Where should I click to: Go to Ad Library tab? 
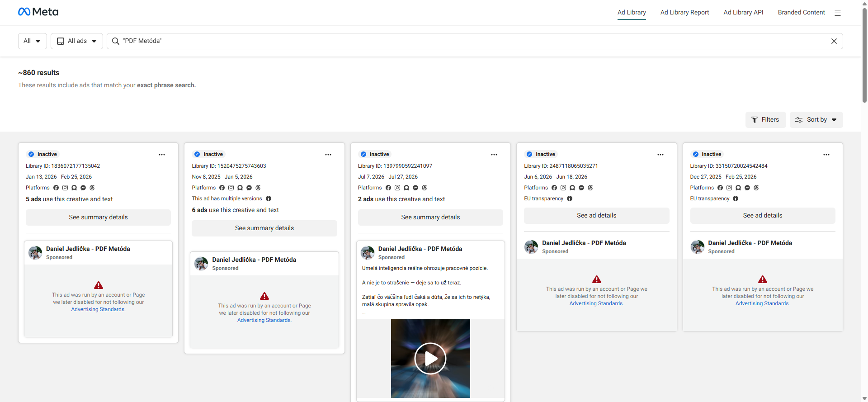coord(632,13)
